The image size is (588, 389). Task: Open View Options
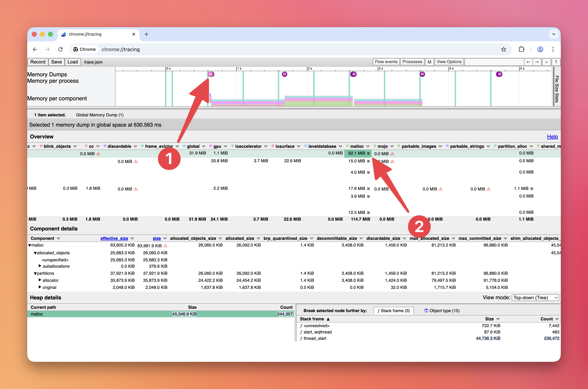pos(449,62)
